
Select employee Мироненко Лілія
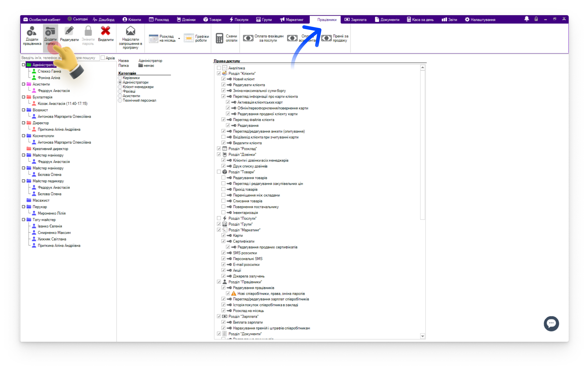tap(51, 213)
